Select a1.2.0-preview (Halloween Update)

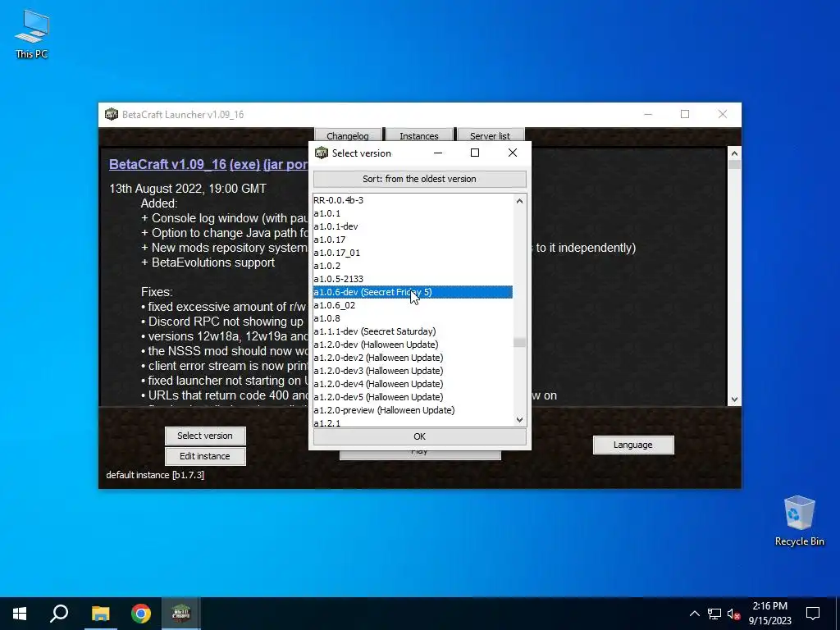pos(413,410)
